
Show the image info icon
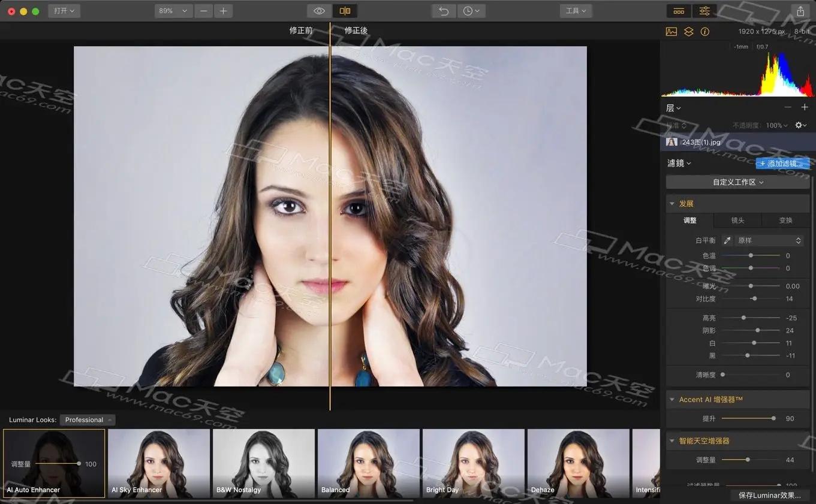[705, 32]
